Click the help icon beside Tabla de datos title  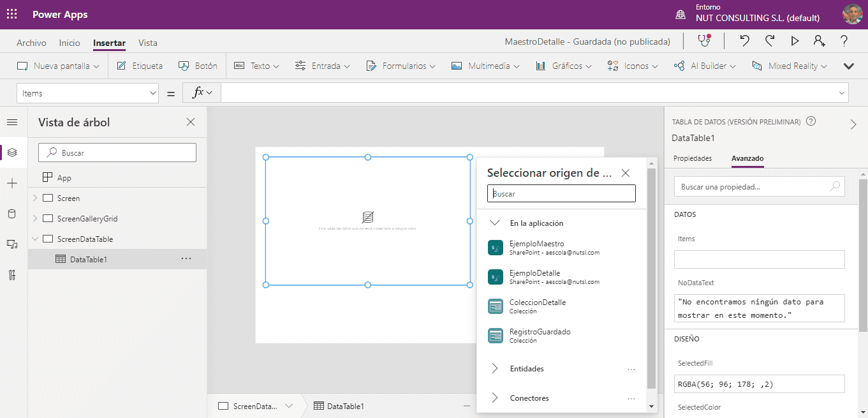[x=811, y=121]
